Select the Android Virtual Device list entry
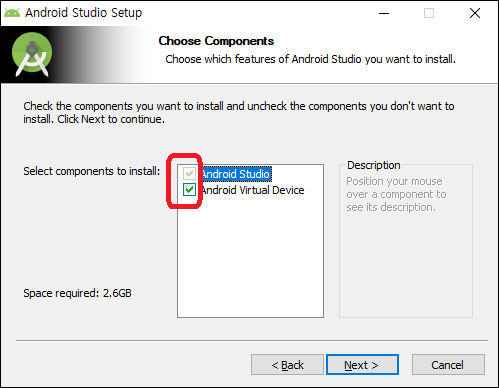The height and width of the screenshot is (388, 499). coord(253,190)
